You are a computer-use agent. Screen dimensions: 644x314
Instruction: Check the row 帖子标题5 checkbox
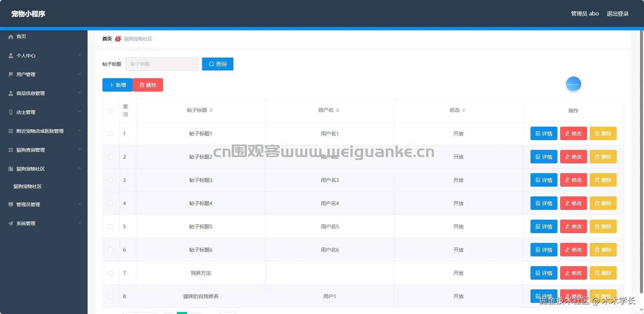click(x=110, y=227)
